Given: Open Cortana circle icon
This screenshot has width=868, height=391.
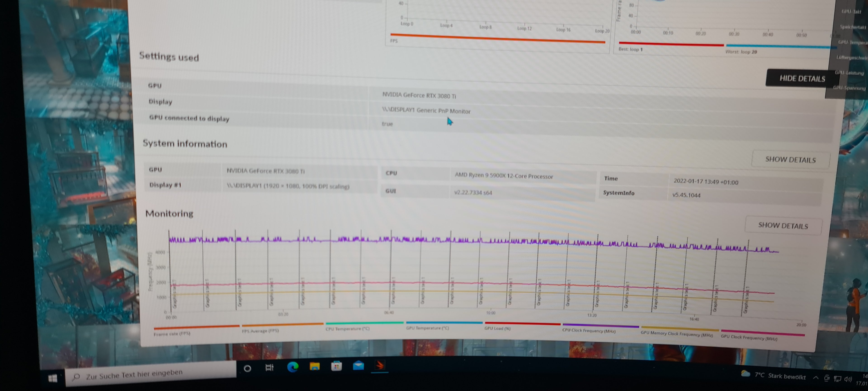Looking at the screenshot, I should coord(247,368).
